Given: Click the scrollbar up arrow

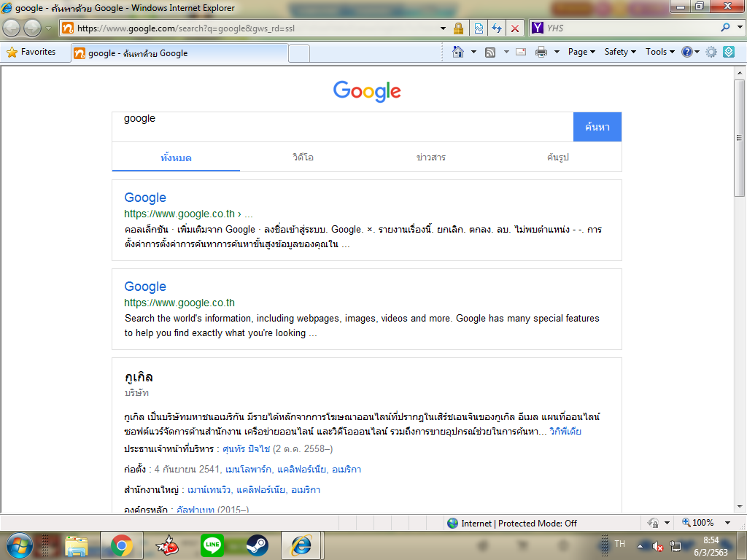Looking at the screenshot, I should pyautogui.click(x=740, y=73).
